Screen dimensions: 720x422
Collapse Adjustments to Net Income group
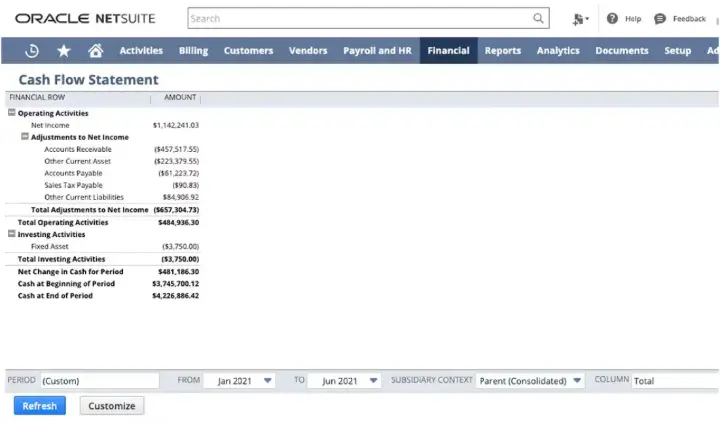coord(25,137)
